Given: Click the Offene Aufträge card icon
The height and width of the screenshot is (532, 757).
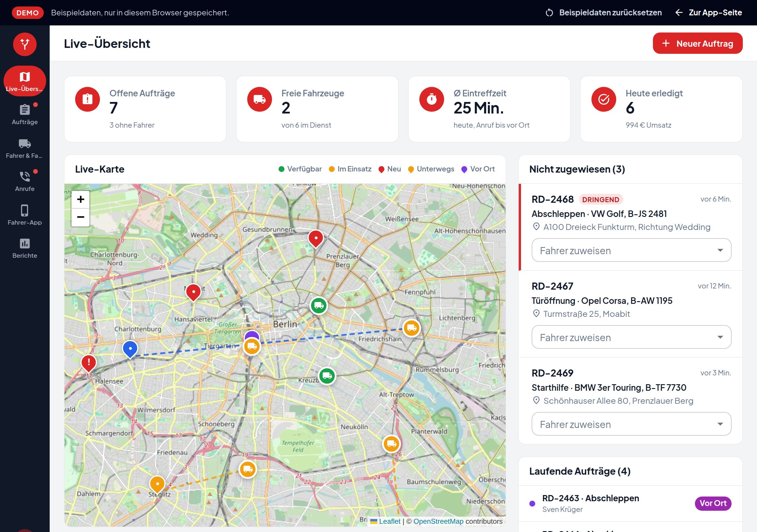Looking at the screenshot, I should pyautogui.click(x=87, y=99).
